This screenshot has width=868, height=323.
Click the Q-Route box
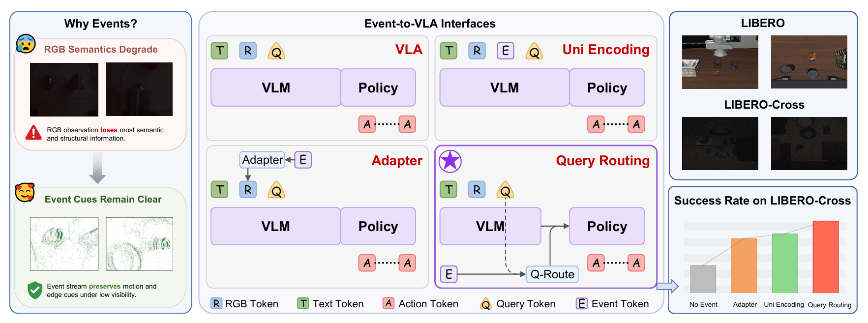tap(552, 274)
